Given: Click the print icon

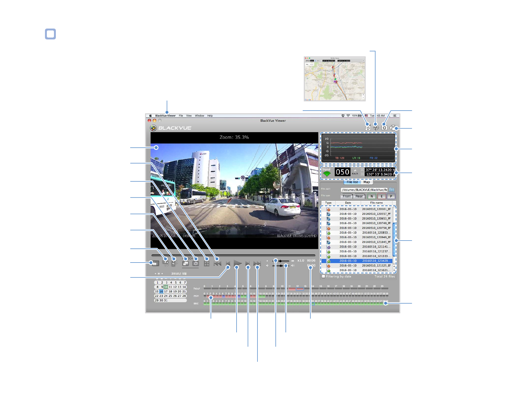Looking at the screenshot, I should 393,128.
